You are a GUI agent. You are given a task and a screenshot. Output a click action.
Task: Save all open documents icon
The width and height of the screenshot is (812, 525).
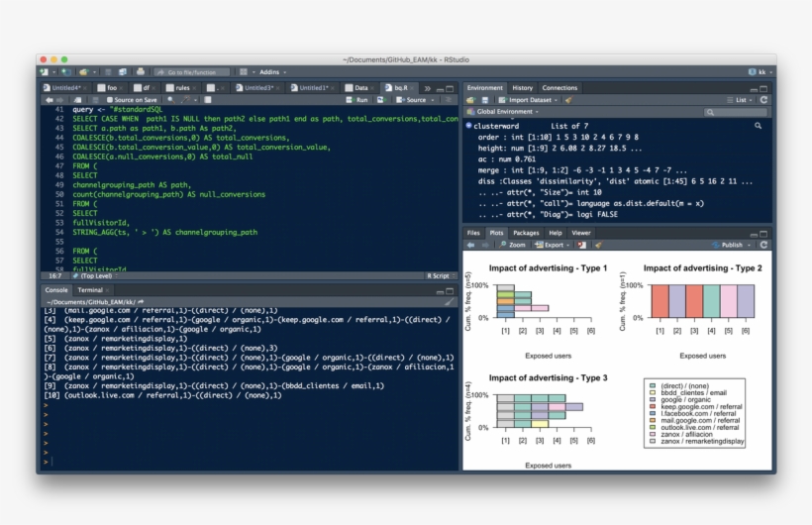123,72
